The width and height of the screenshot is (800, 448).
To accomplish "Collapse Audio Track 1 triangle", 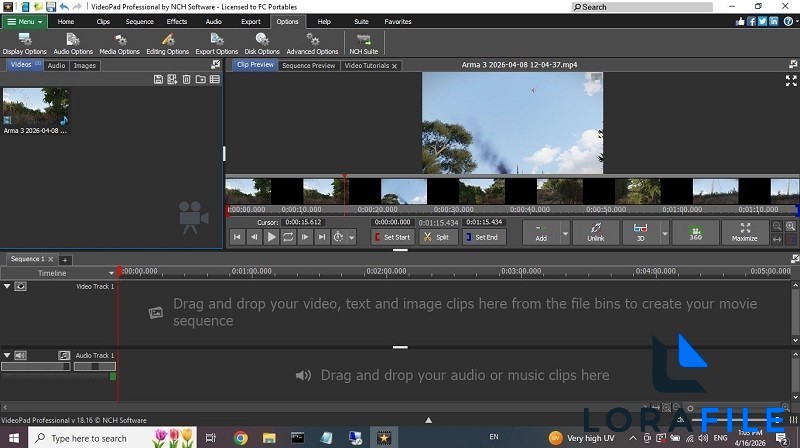I will coord(7,355).
